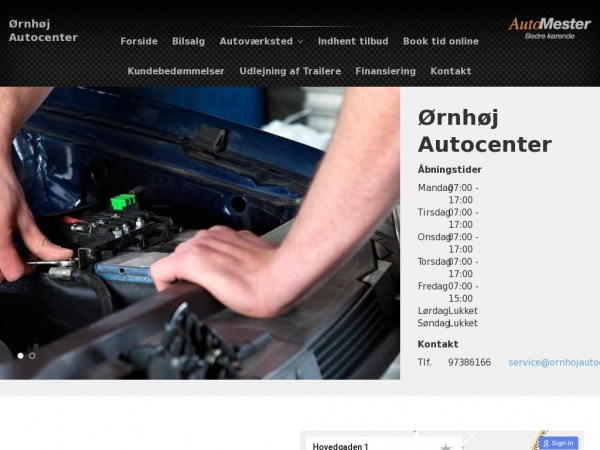Click the Ørnhøj Autocenter site title
600x450 pixels.
tap(43, 30)
